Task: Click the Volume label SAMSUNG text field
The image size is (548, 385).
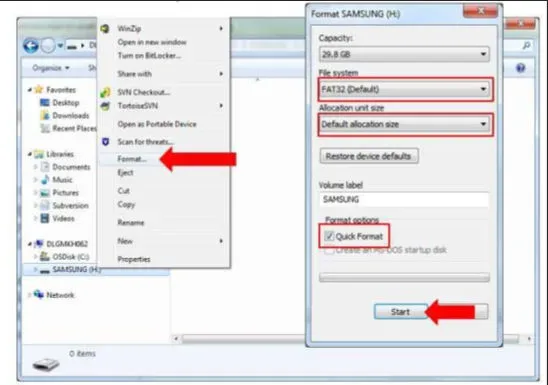Action: (x=404, y=200)
